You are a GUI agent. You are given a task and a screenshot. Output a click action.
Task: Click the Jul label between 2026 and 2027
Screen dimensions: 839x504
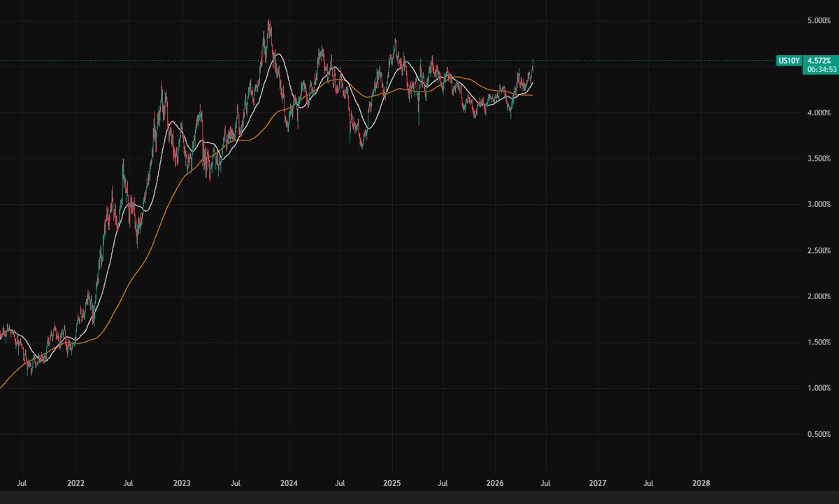click(x=546, y=482)
